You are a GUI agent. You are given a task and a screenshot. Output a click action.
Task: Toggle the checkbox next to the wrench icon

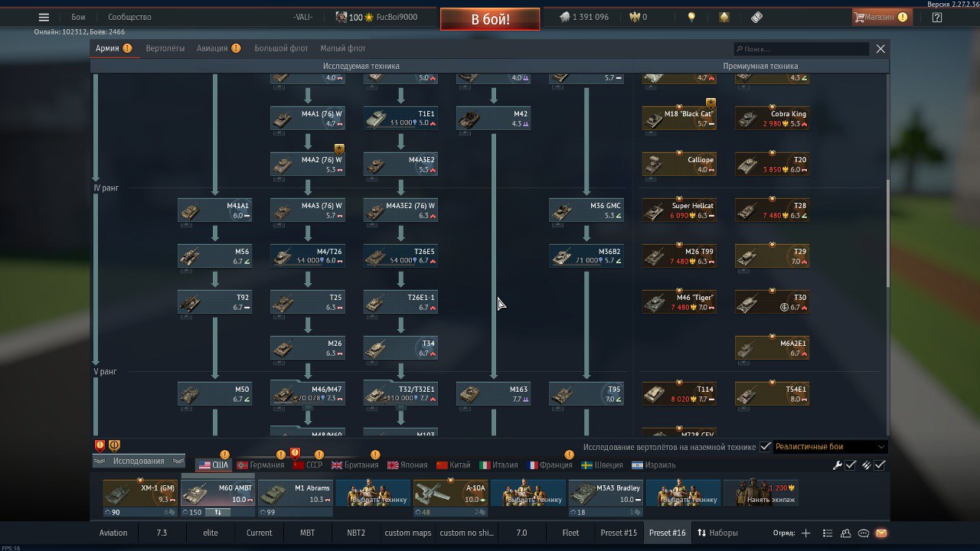[x=851, y=465]
